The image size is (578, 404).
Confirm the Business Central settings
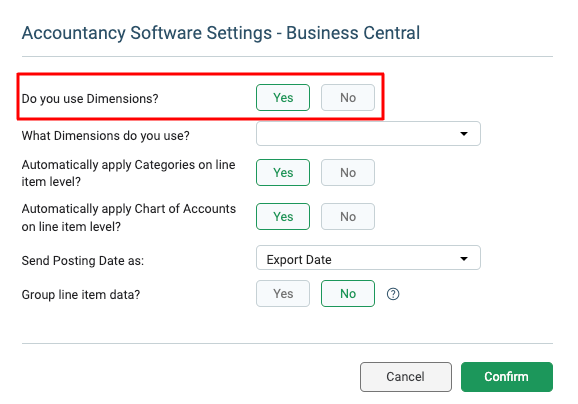point(506,377)
